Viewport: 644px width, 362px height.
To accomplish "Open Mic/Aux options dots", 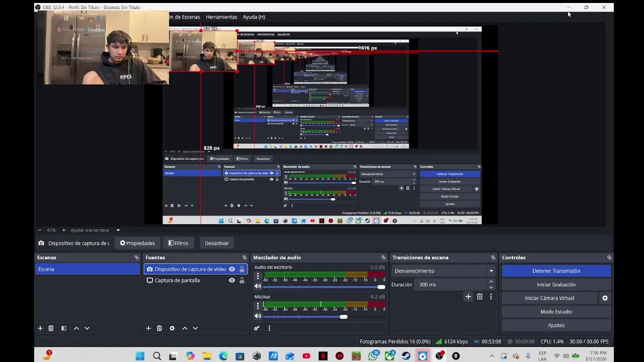I will click(x=258, y=306).
